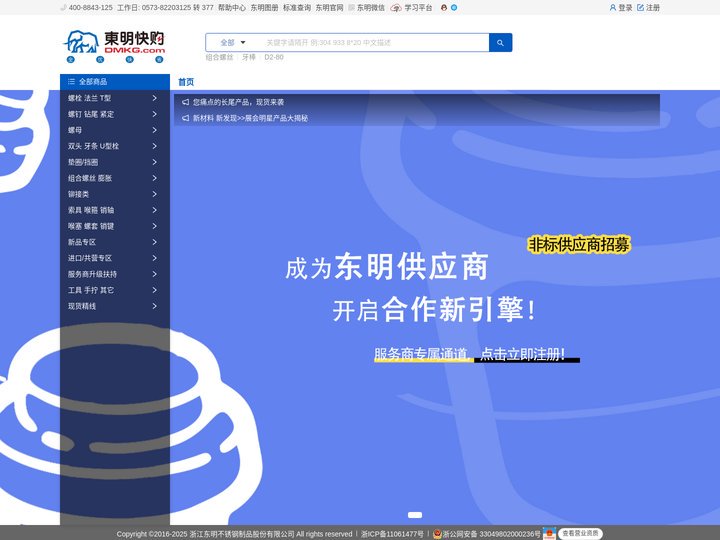Image resolution: width=720 pixels, height=540 pixels.
Task: Click the police badge icon in the footer
Action: click(437, 534)
